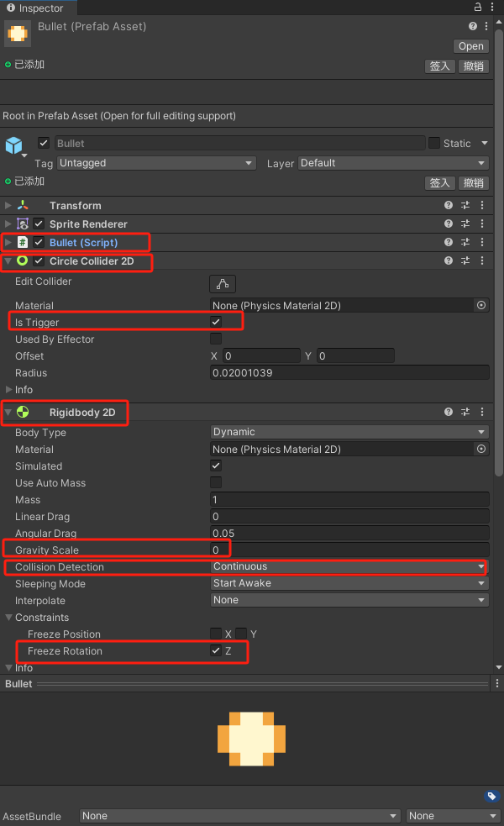The width and height of the screenshot is (504, 826).
Task: Open the AssetBundle name dropdown
Action: [240, 816]
